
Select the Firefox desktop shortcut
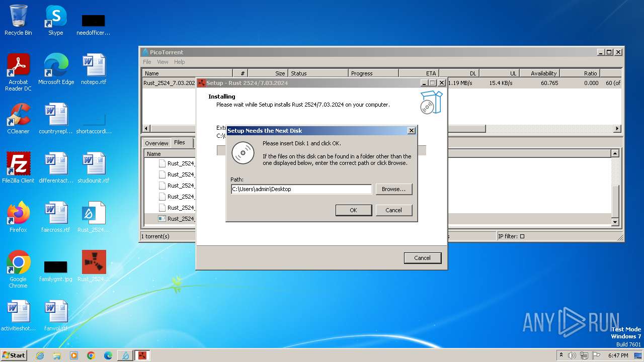(18, 217)
